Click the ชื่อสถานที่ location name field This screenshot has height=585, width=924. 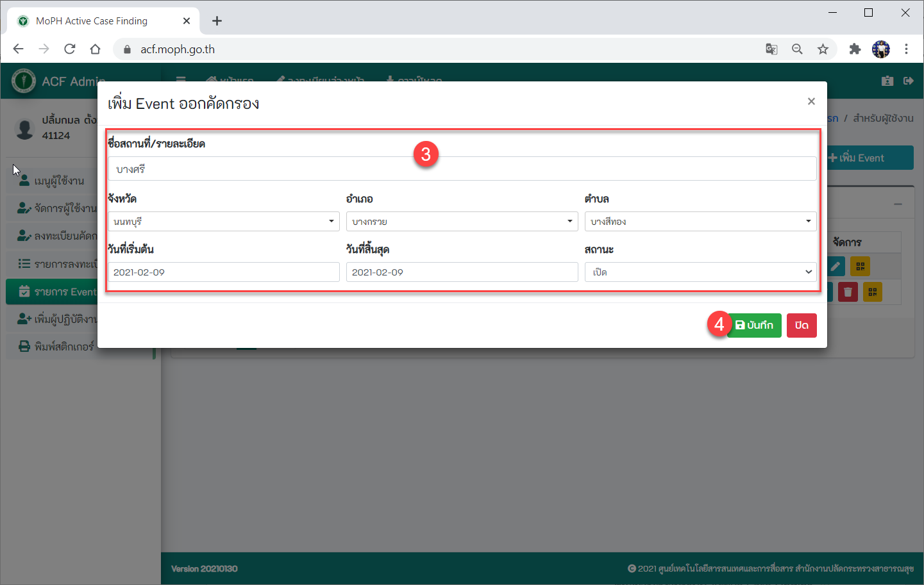pyautogui.click(x=462, y=169)
